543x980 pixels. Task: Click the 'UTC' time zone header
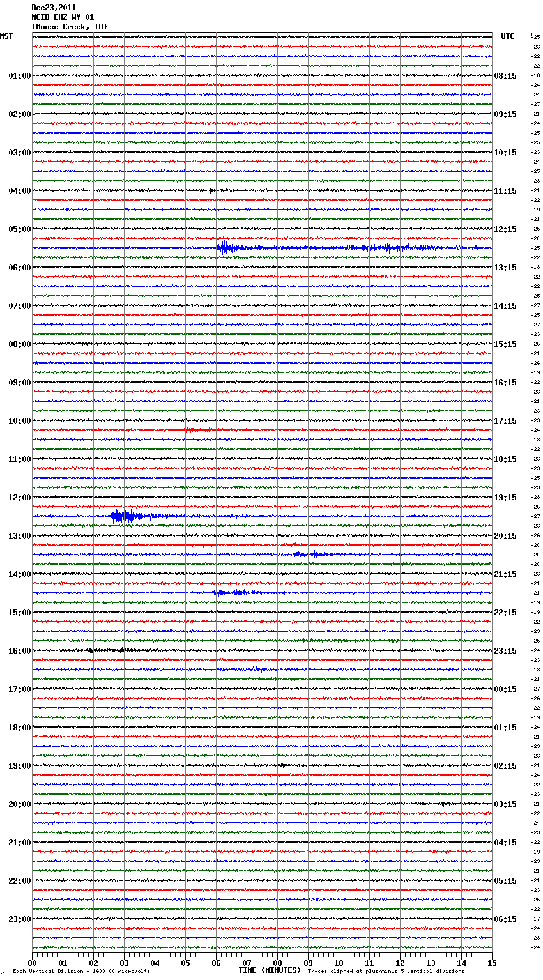[508, 36]
